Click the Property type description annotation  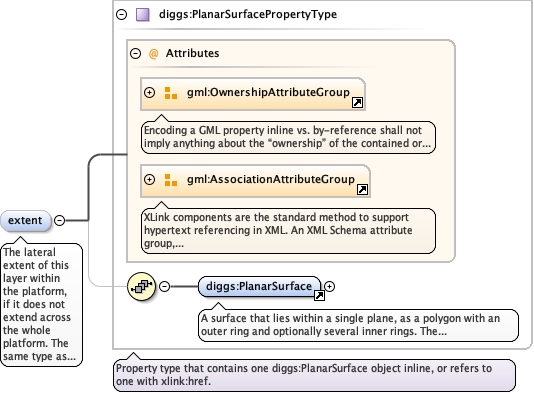click(314, 375)
